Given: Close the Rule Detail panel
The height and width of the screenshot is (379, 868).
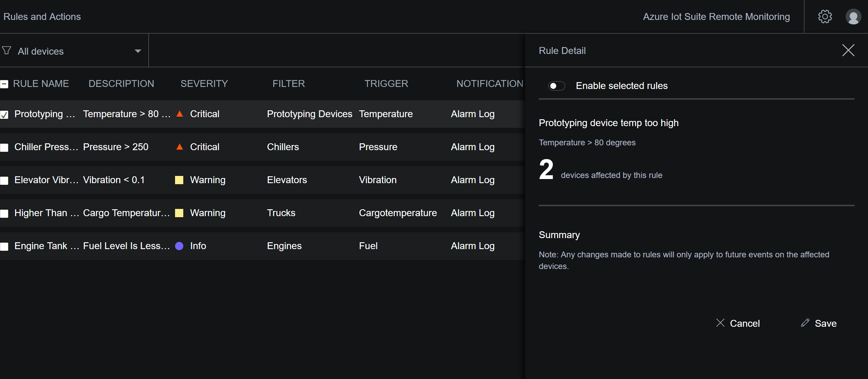Looking at the screenshot, I should coord(848,50).
